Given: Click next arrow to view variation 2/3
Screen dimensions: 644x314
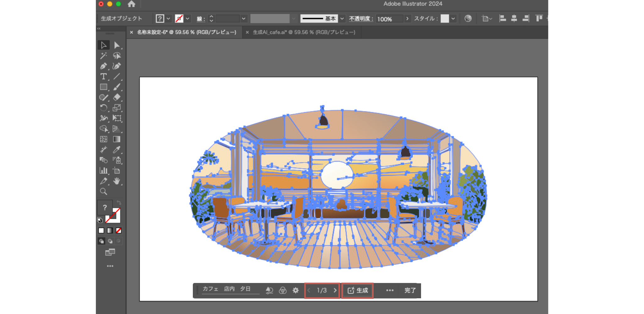Looking at the screenshot, I should 335,290.
